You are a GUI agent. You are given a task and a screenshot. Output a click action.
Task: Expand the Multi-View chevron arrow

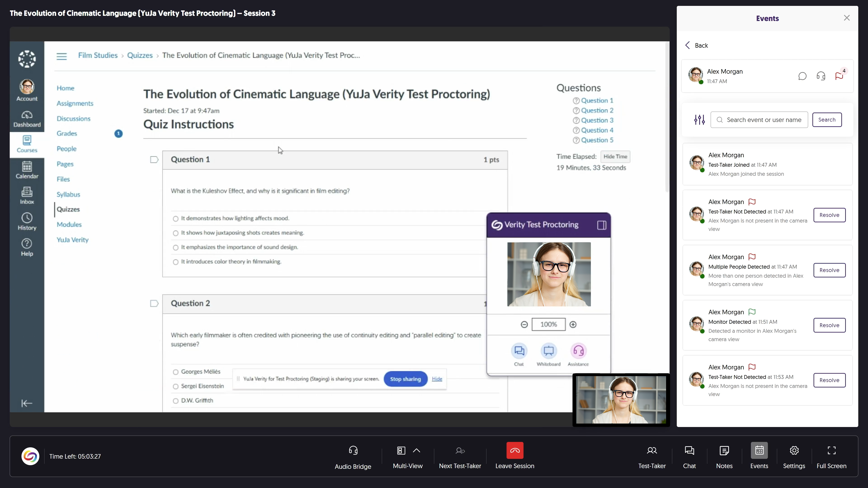tap(416, 451)
